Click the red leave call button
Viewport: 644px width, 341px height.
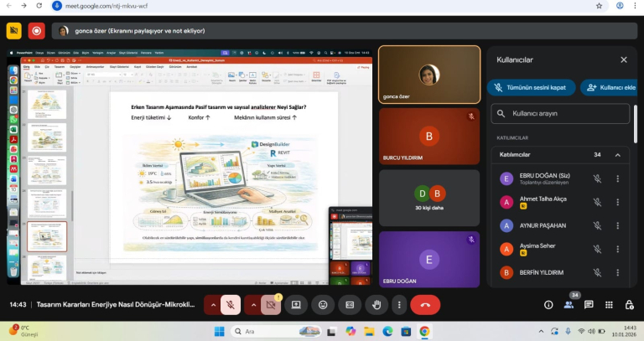tap(425, 305)
